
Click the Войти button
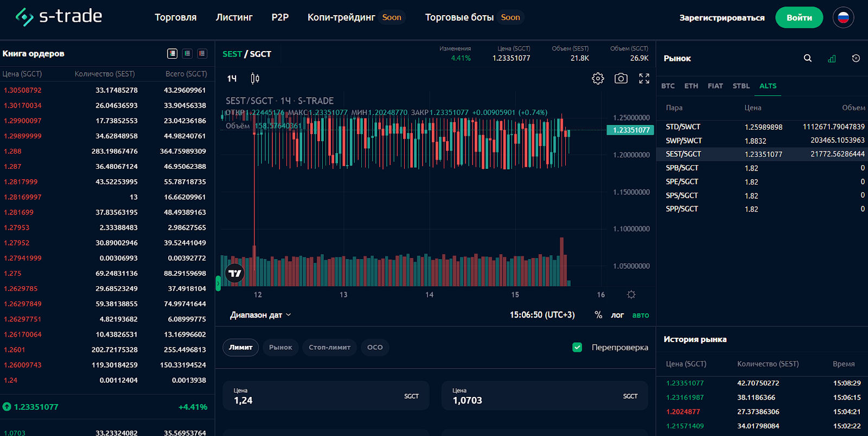799,17
